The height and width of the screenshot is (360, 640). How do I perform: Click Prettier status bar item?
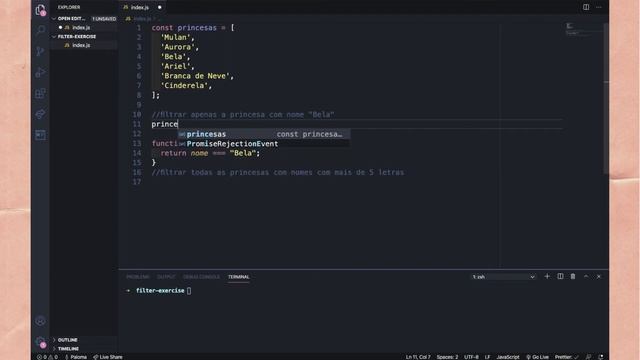click(566, 357)
